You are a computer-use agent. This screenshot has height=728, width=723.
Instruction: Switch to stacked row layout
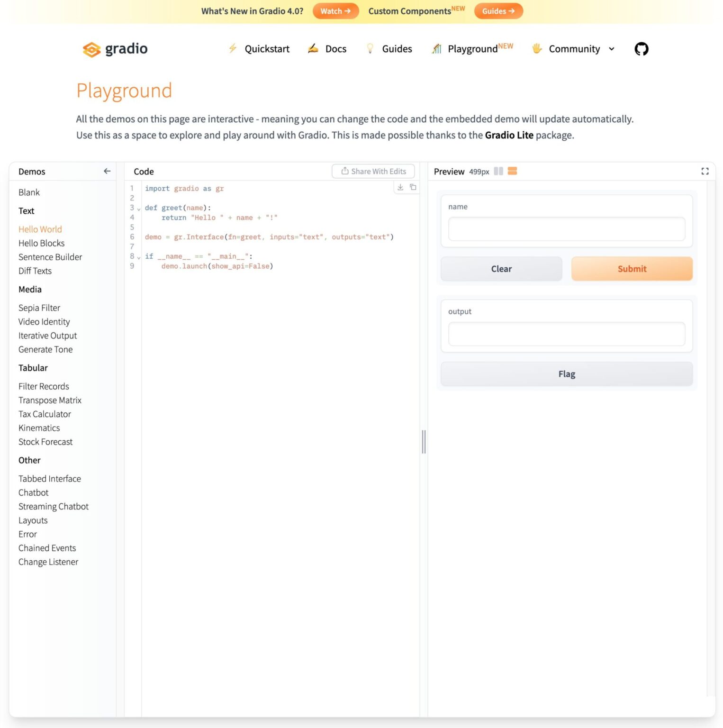coord(512,171)
